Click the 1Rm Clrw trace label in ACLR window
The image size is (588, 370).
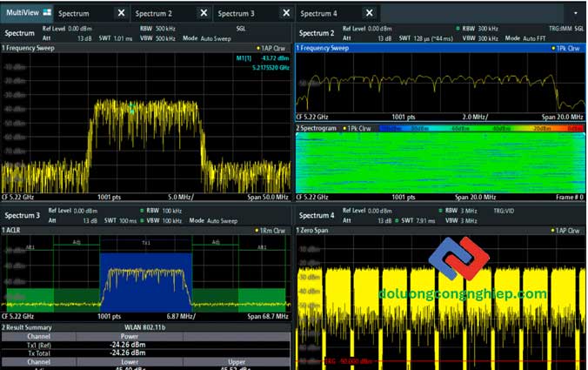point(272,229)
